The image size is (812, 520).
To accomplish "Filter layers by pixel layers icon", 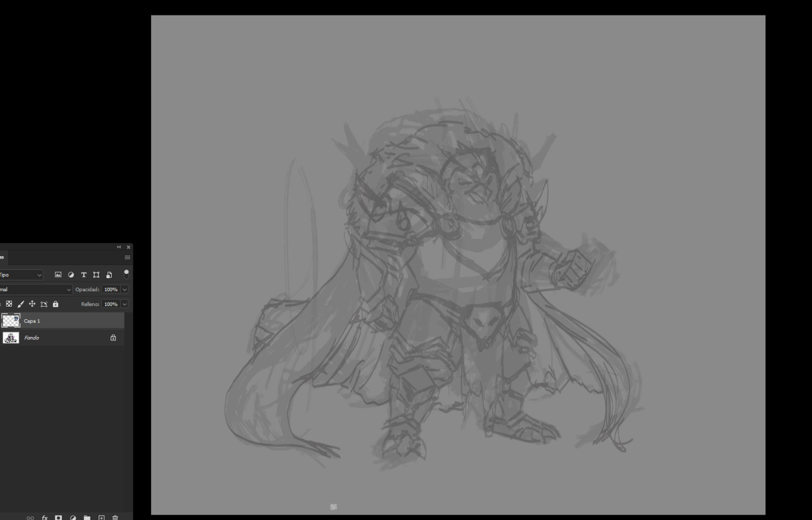I will click(x=58, y=275).
